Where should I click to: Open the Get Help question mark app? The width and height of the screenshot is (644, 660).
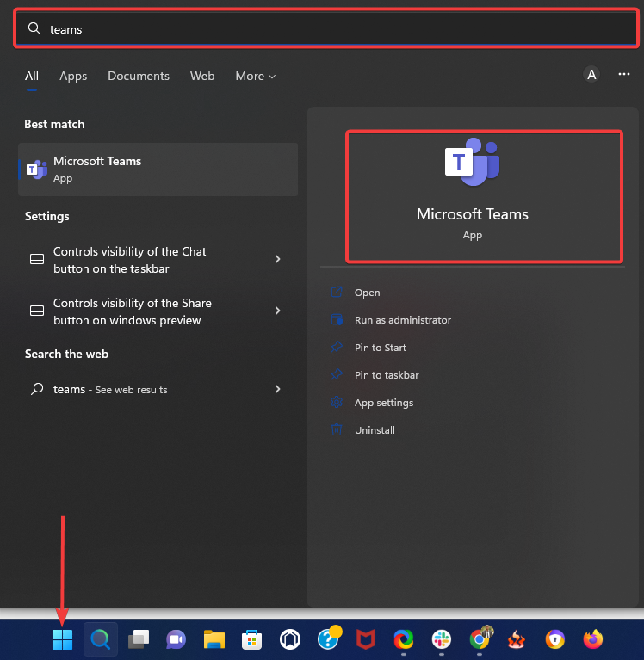329,638
